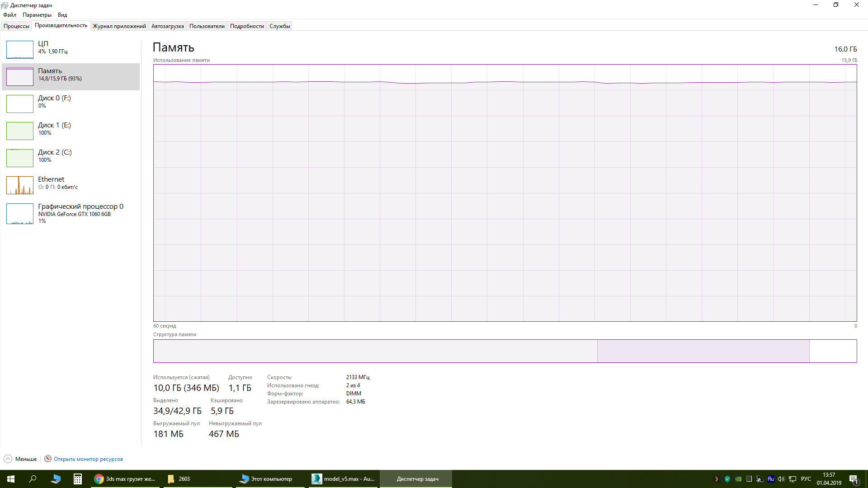The width and height of the screenshot is (868, 488).
Task: Click the '2 из 4' slots value
Action: coord(353,385)
